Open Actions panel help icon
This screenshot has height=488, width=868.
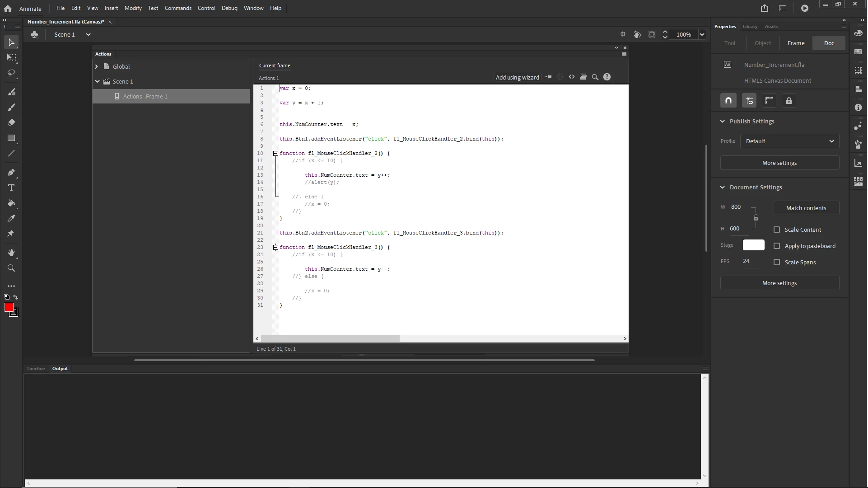[x=607, y=77]
